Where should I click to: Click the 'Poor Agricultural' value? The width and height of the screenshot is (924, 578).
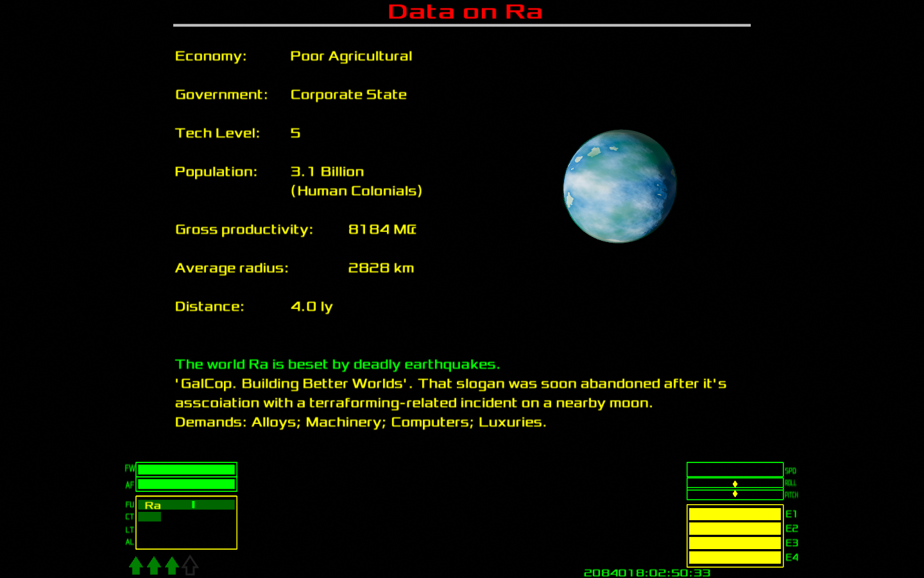[351, 57]
